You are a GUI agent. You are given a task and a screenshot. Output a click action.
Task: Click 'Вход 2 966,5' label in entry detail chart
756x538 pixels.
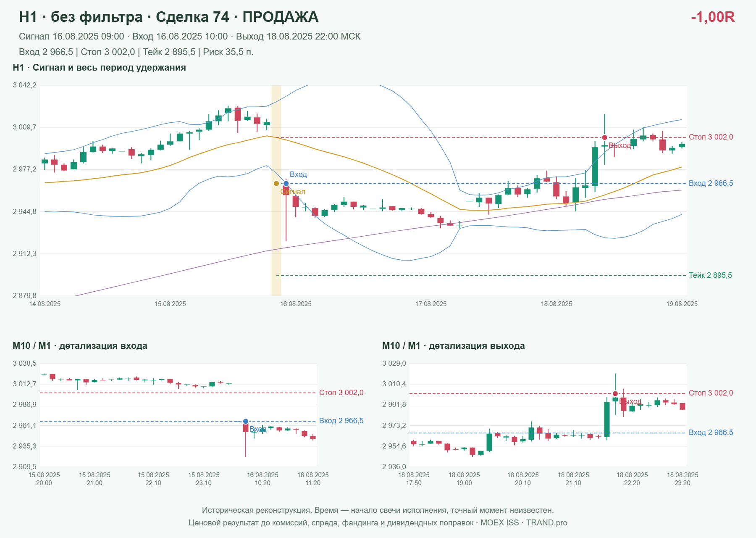click(x=341, y=421)
